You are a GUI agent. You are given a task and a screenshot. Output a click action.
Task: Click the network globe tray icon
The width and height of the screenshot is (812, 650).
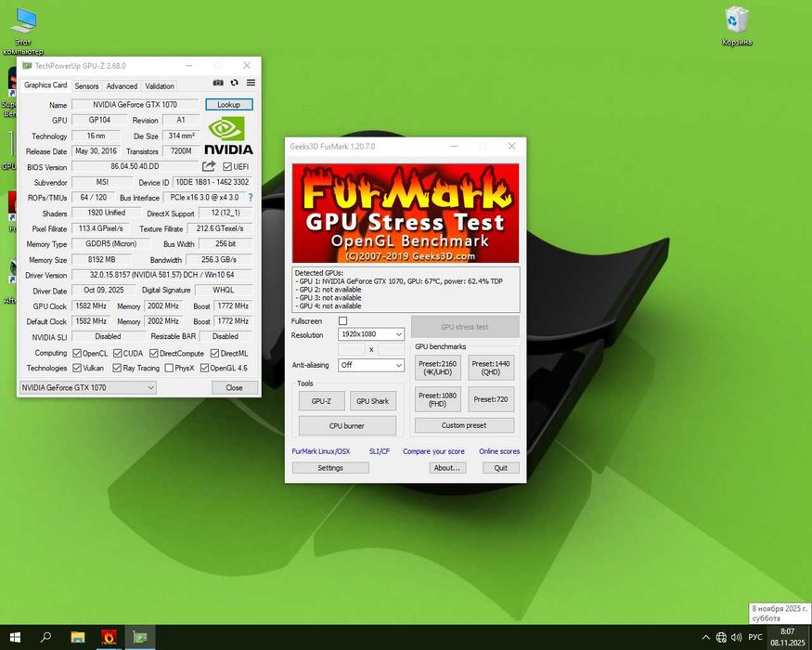pyautogui.click(x=721, y=638)
